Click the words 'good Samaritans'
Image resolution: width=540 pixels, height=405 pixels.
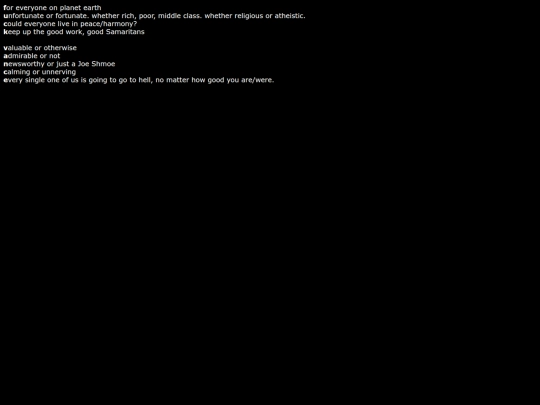[116, 32]
